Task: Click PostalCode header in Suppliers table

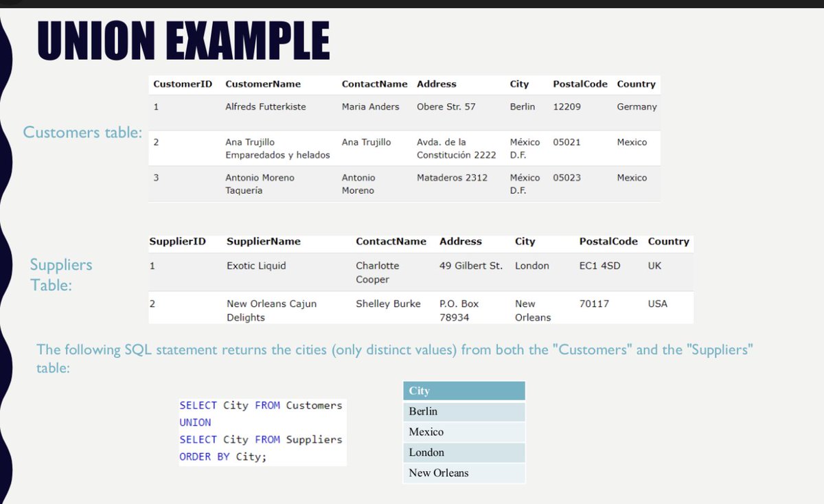Action: pos(608,241)
